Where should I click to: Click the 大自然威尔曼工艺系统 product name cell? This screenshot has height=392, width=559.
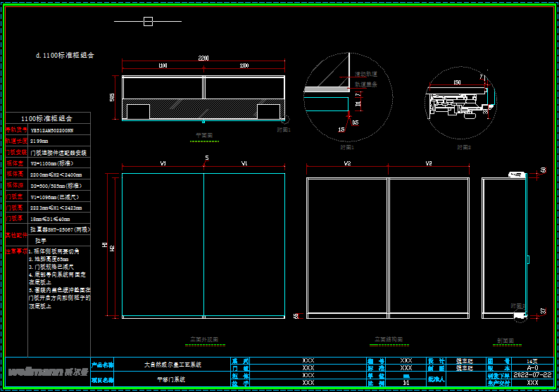tap(172, 365)
